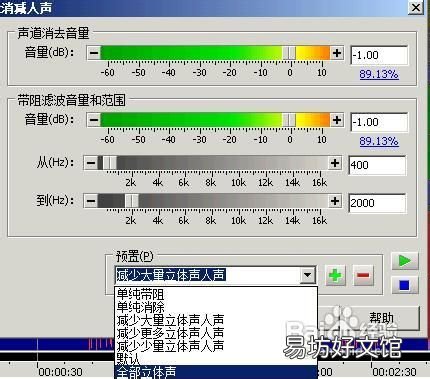Click plus button of 从(Hz) slider
The image size is (430, 379).
[x=335, y=163]
